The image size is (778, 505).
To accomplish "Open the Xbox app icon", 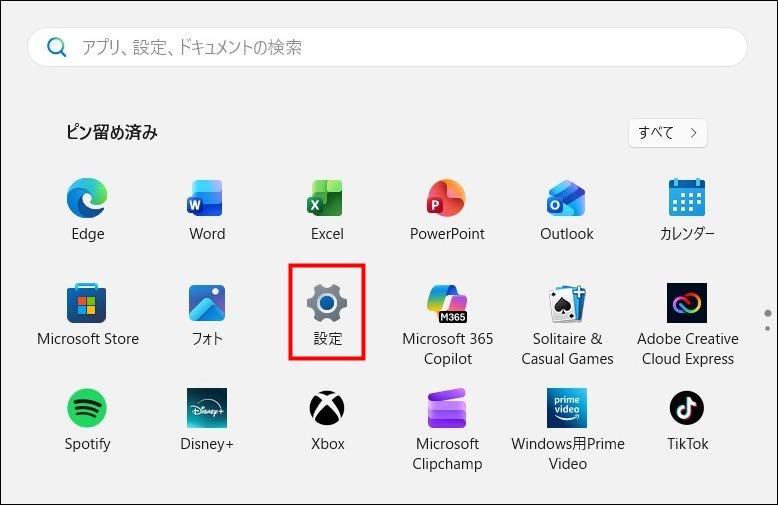I will point(327,408).
